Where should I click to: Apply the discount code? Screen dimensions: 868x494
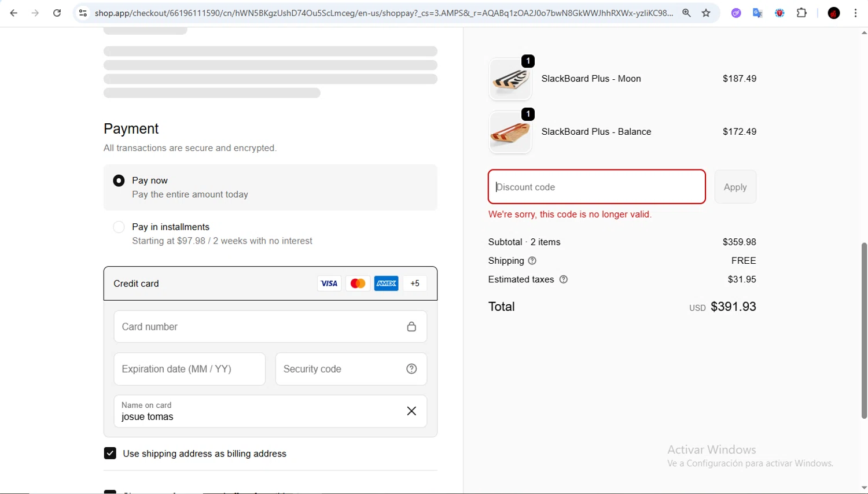tap(735, 187)
